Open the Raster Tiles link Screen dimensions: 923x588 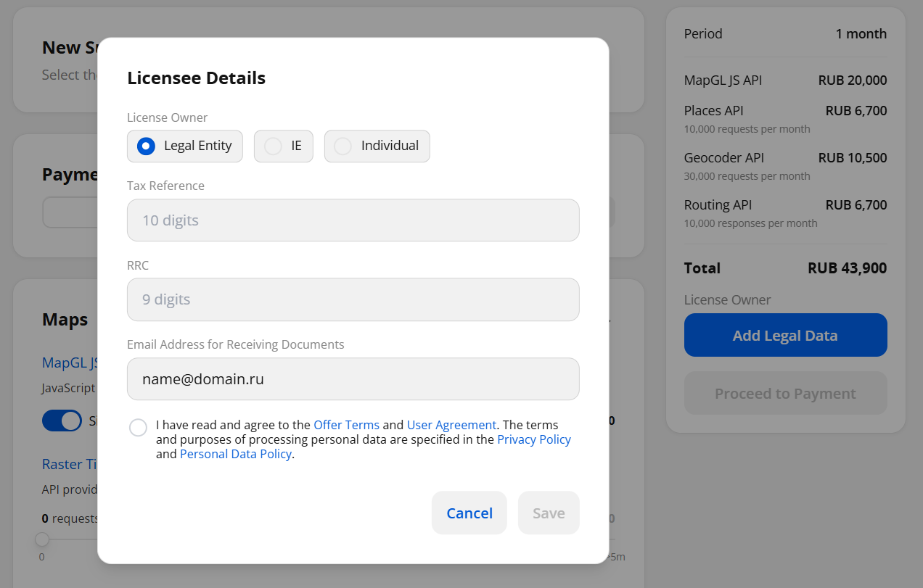click(x=70, y=464)
